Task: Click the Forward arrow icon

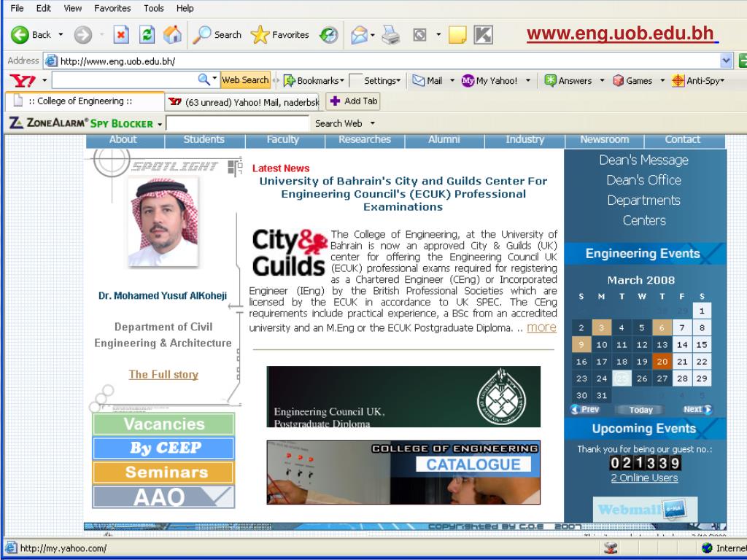Action: pos(83,35)
